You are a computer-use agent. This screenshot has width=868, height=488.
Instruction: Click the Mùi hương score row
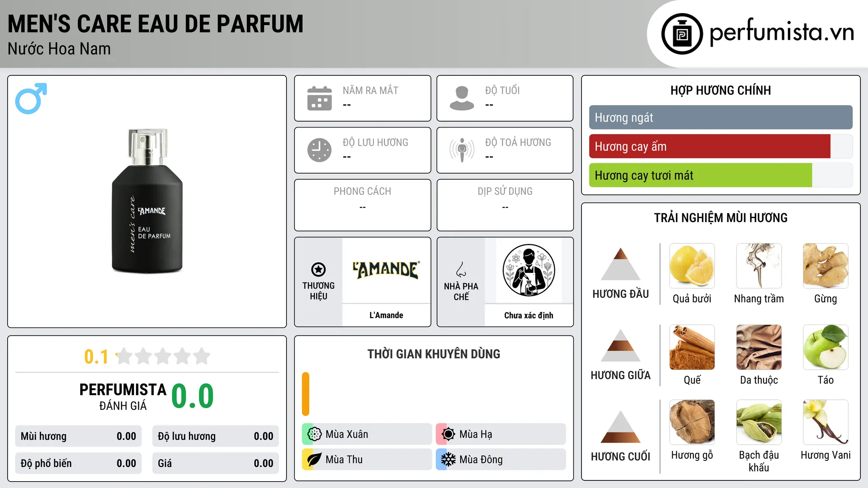[x=78, y=436]
